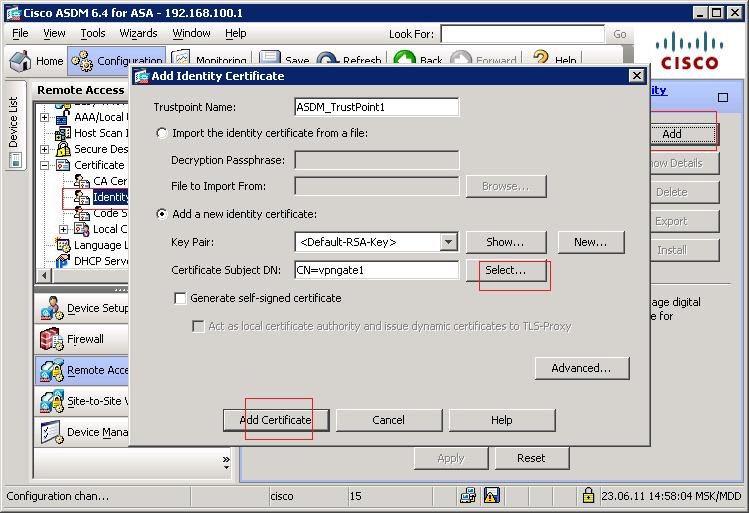Expand the Local Certificate Authority node
This screenshot has width=749, height=513.
tap(63, 230)
